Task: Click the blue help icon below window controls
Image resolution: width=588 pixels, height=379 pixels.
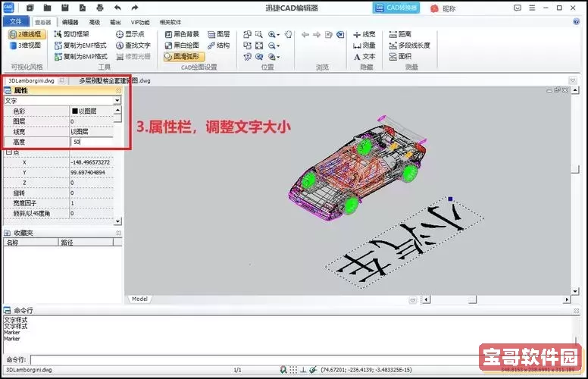Action: pos(577,21)
